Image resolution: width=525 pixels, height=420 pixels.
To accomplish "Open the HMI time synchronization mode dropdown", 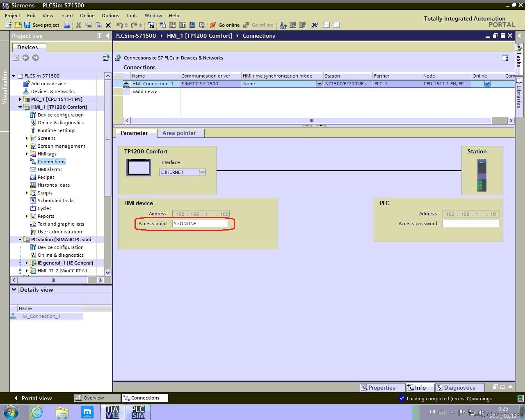I will 319,84.
